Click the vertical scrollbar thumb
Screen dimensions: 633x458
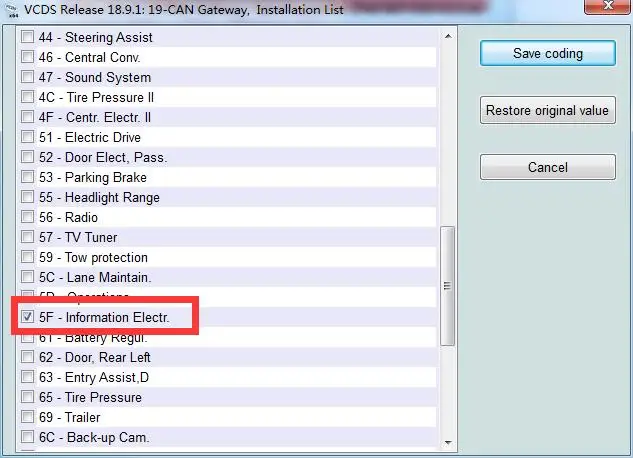point(447,286)
